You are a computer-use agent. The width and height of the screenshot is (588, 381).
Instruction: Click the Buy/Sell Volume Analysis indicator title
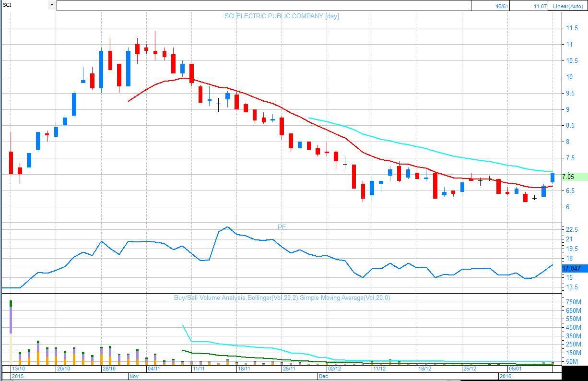(282, 298)
